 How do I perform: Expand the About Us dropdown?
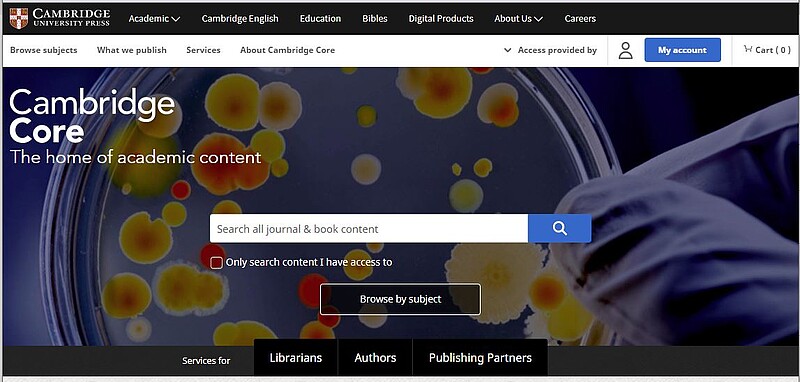[518, 18]
